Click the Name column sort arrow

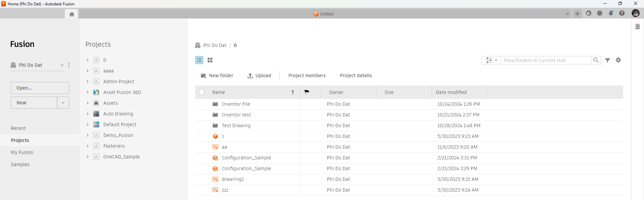click(x=293, y=92)
